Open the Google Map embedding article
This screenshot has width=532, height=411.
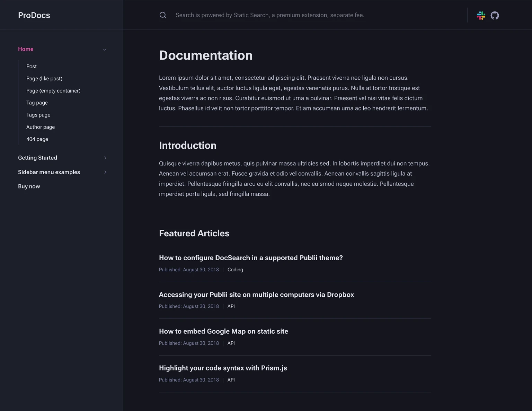[x=223, y=331]
